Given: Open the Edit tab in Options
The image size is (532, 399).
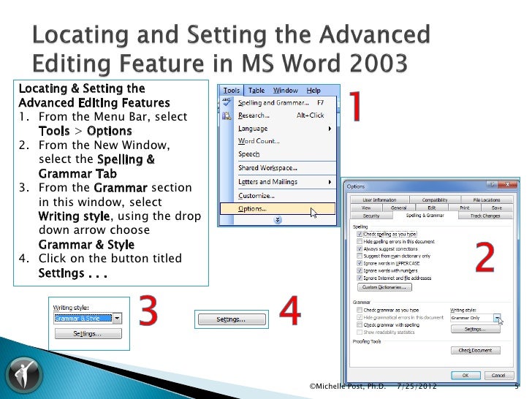Looking at the screenshot, I should 431,208.
